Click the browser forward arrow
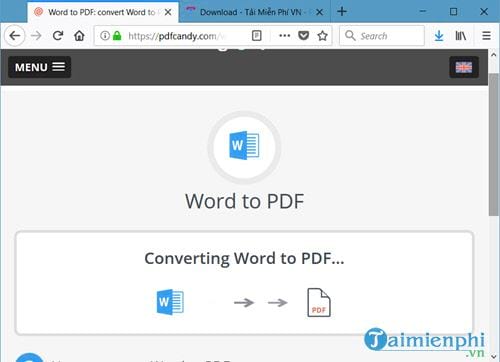This screenshot has width=500, height=362. 36,36
